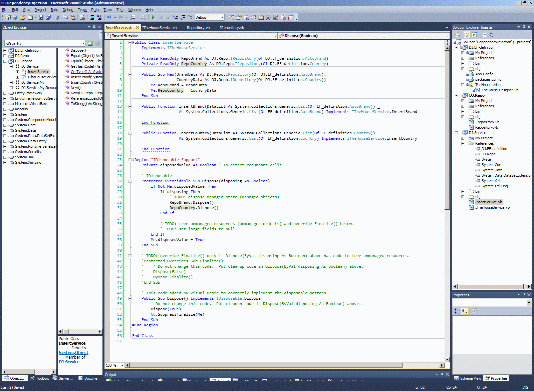Screen dimensions: 534x392
Task: Open the Build menu
Action: click(54, 10)
